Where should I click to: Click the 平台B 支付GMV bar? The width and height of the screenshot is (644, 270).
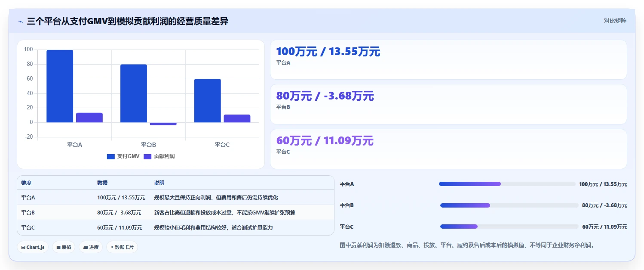pos(134,93)
